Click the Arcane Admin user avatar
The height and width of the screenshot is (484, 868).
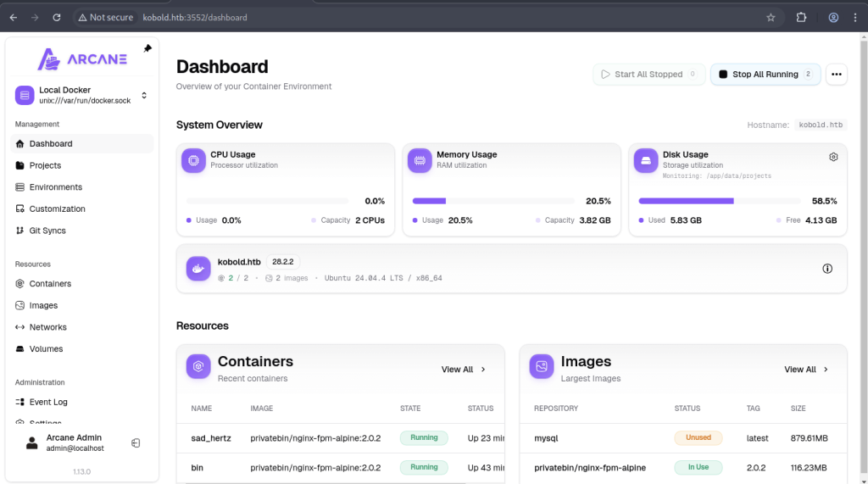point(32,443)
